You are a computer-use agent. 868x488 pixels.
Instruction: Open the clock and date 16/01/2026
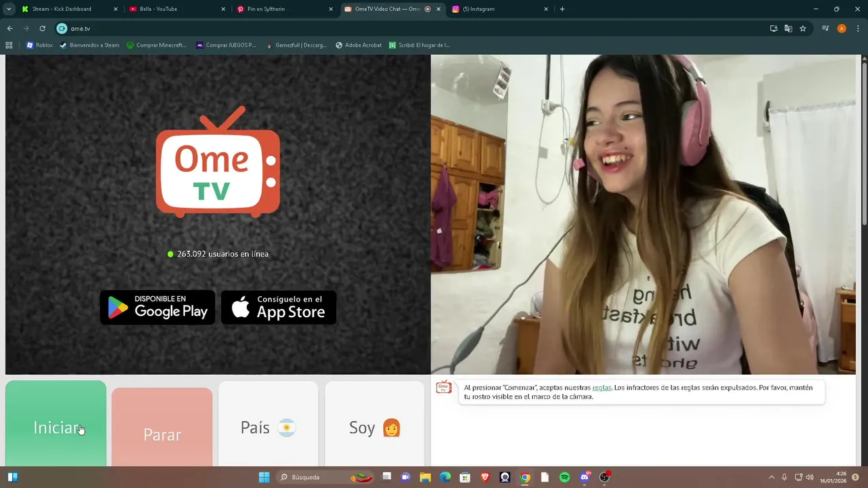833,477
